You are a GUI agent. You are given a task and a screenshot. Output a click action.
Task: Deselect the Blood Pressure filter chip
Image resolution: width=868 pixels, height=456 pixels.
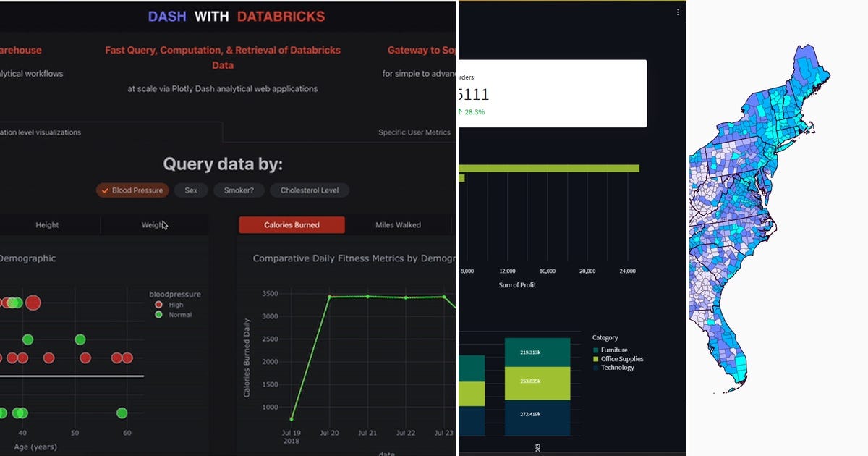coord(132,190)
